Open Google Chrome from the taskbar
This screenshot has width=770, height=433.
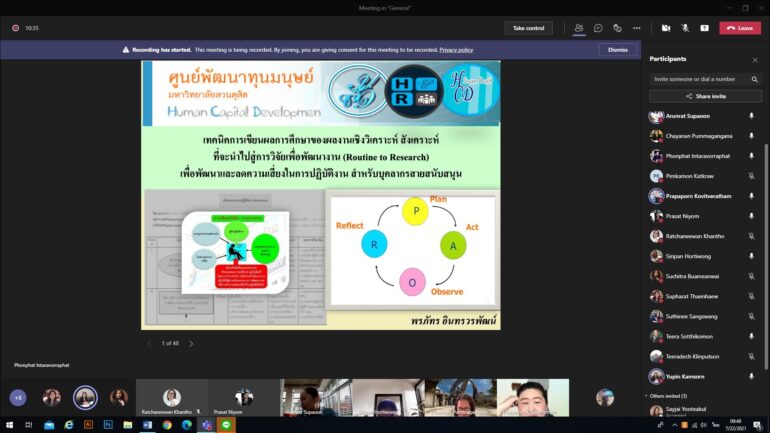tap(167, 425)
